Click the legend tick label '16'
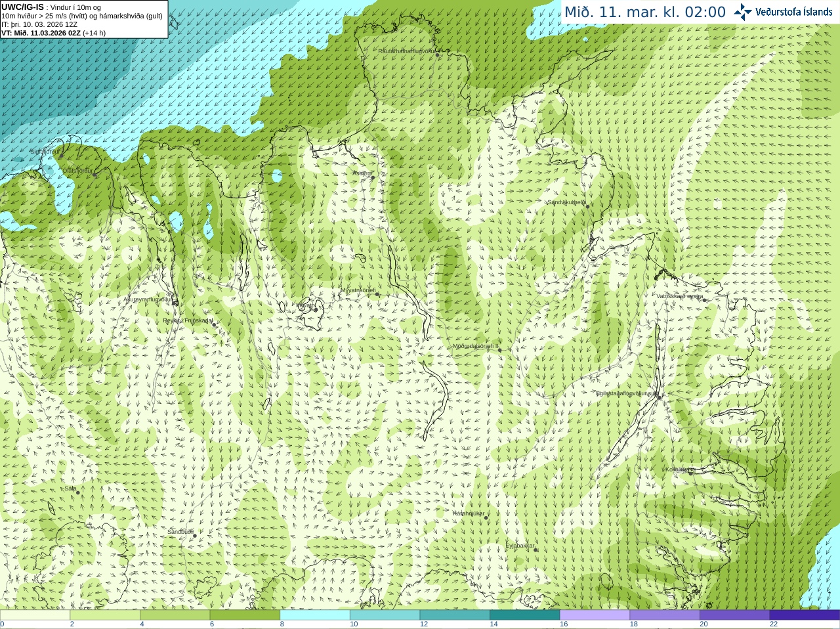840x629 pixels. coord(564,624)
